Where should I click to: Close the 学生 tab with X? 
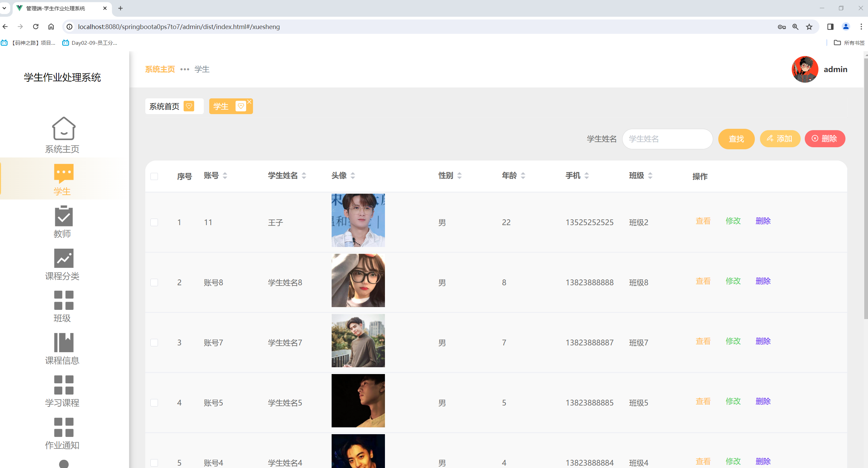tap(250, 102)
